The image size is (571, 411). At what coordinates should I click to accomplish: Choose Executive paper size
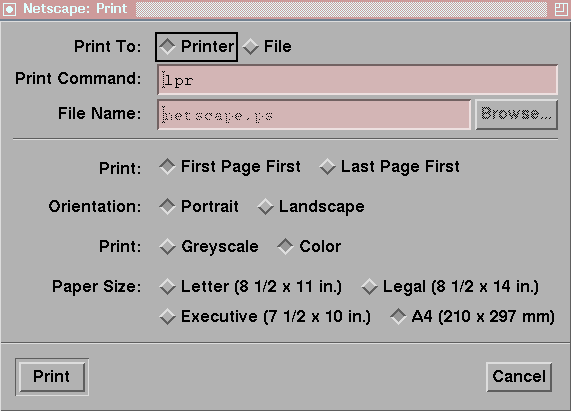click(265, 316)
